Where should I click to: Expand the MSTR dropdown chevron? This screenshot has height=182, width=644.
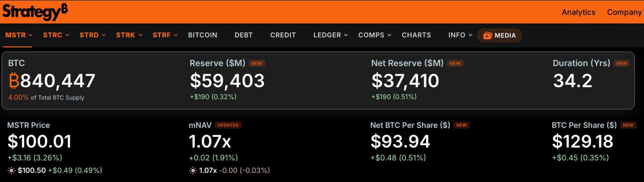[x=31, y=35]
